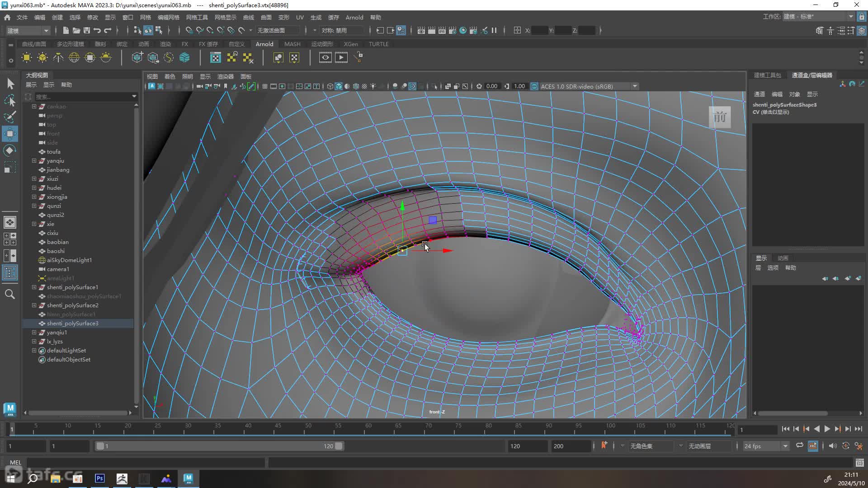
Task: Open the Arnold menu in menu bar
Action: pyautogui.click(x=354, y=17)
